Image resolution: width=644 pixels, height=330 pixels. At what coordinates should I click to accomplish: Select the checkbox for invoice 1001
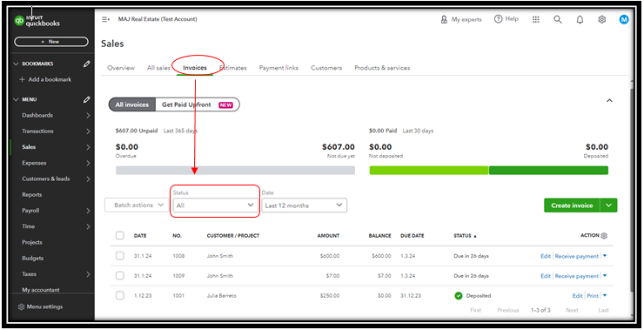pos(119,295)
